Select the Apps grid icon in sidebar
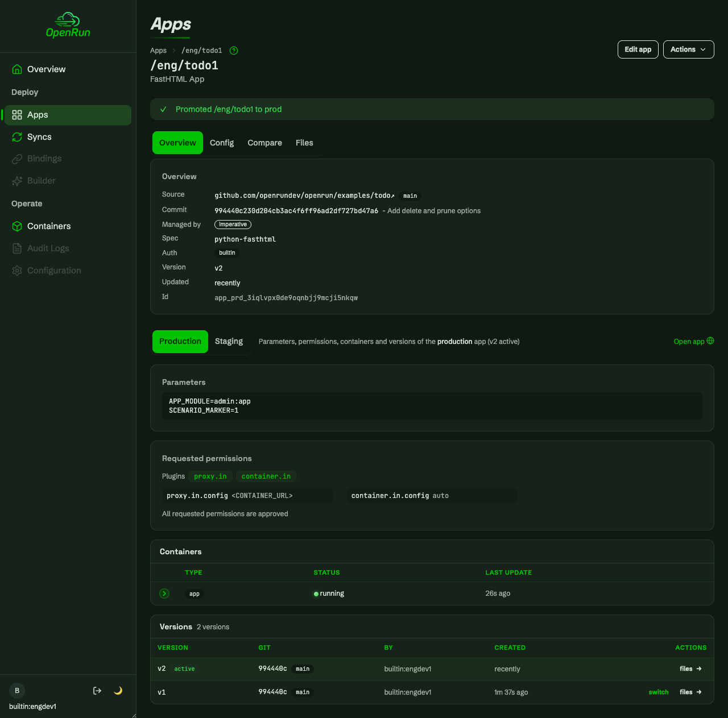This screenshot has width=728, height=718. click(x=17, y=115)
